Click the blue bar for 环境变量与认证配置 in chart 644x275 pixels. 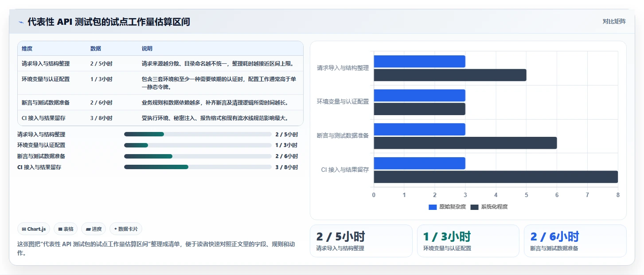pos(419,95)
